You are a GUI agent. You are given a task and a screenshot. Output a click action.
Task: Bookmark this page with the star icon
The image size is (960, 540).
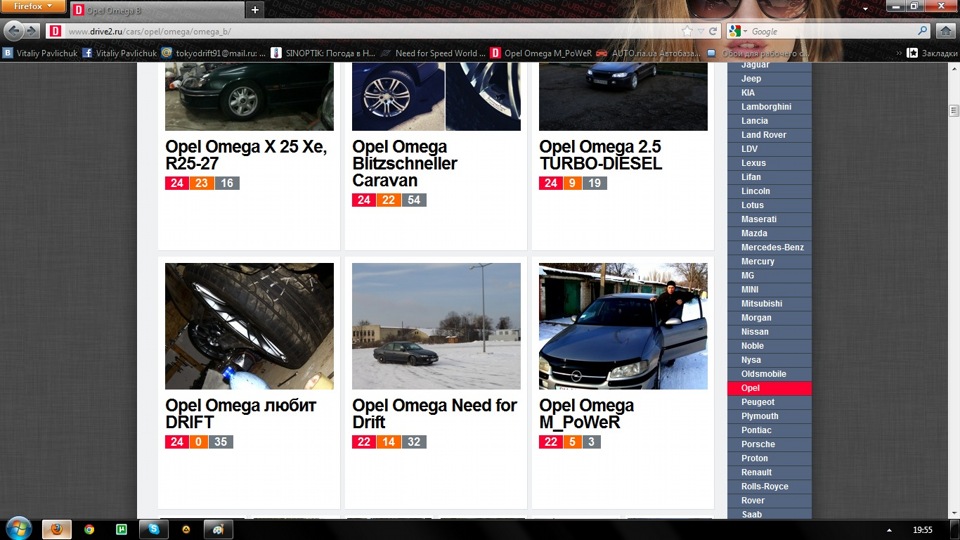point(687,31)
